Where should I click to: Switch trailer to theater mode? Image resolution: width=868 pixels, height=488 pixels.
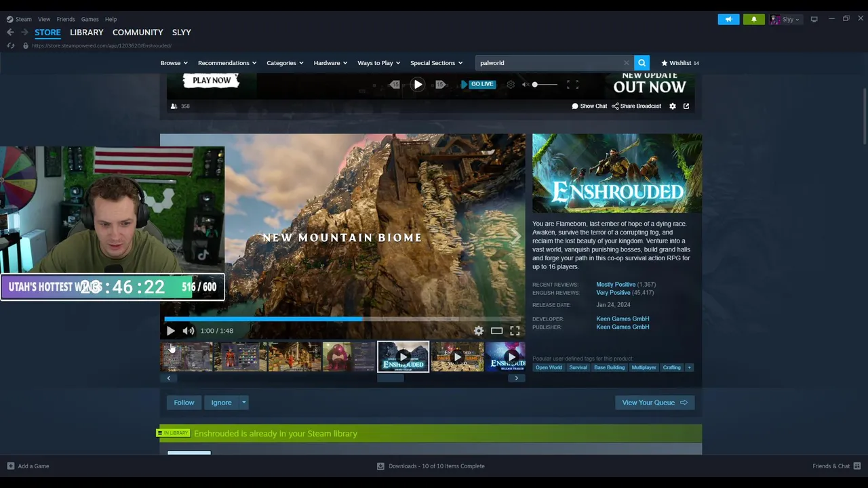[496, 331]
